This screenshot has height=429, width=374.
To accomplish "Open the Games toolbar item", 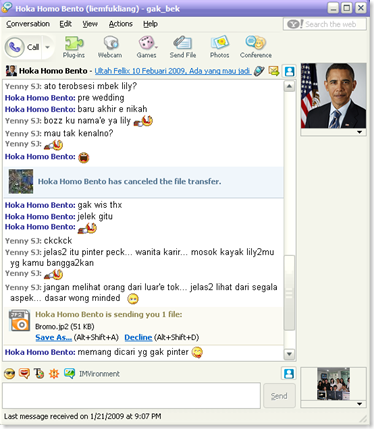I will tap(146, 47).
